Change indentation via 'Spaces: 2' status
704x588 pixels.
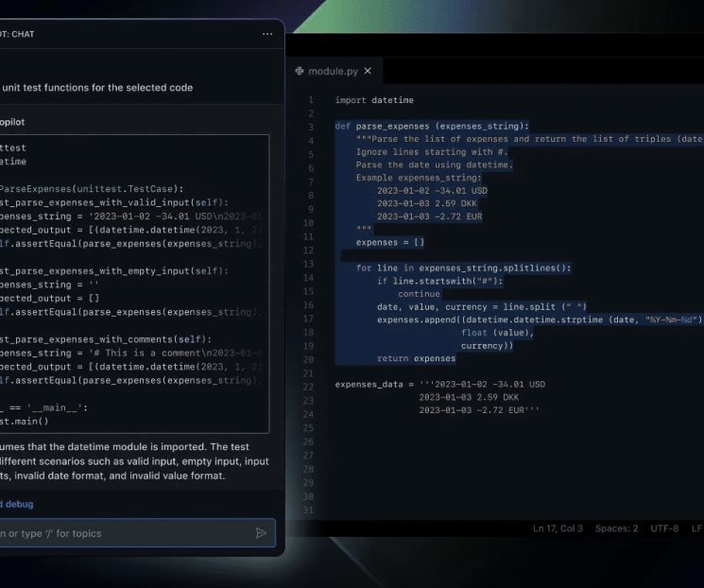[616, 528]
